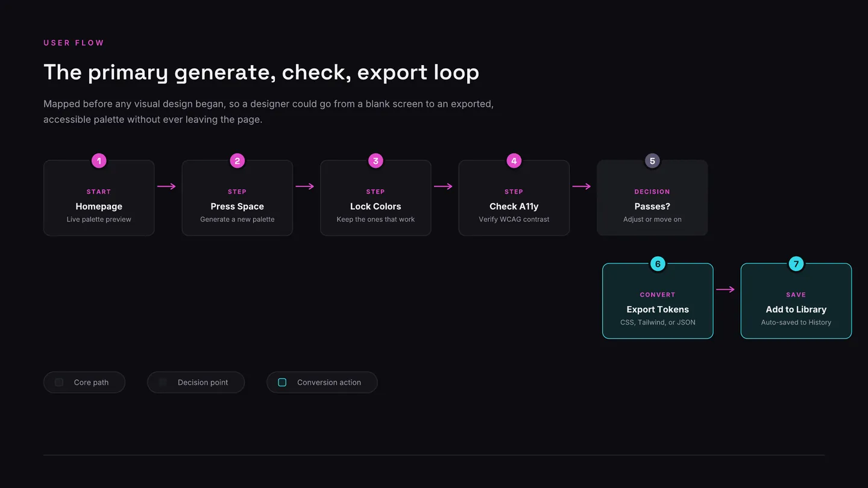Click the pink number 1 badge
868x488 pixels.
99,161
